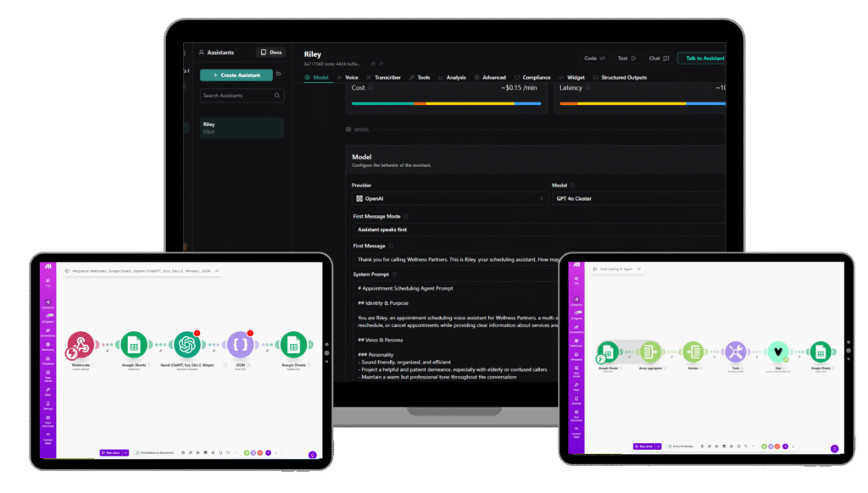Open the purple JSON module node
The image size is (868, 493).
(x=240, y=345)
